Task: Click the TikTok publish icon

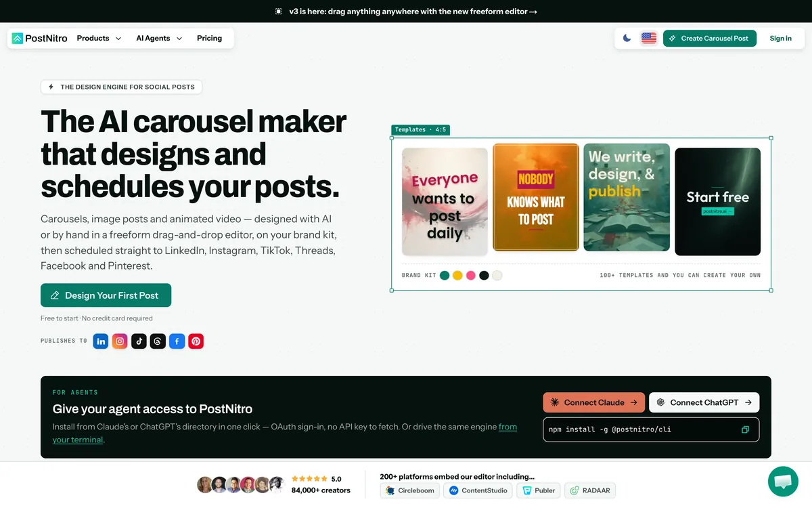Action: tap(139, 341)
